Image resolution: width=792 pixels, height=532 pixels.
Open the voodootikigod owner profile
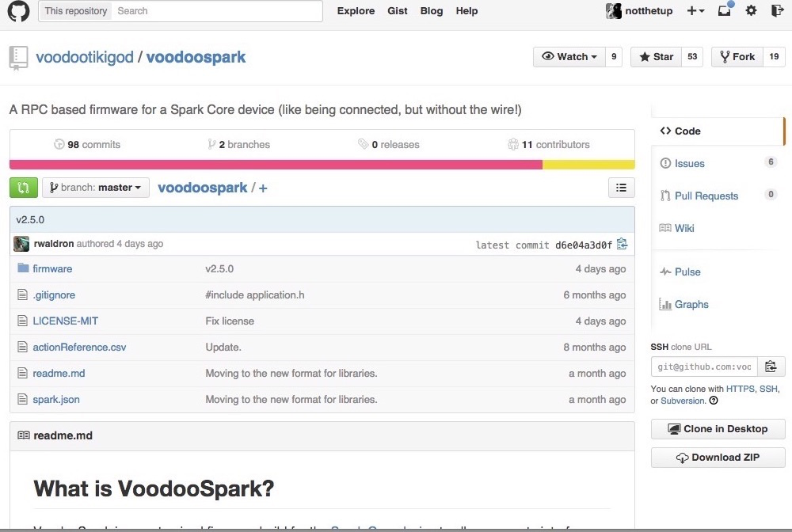tap(85, 57)
